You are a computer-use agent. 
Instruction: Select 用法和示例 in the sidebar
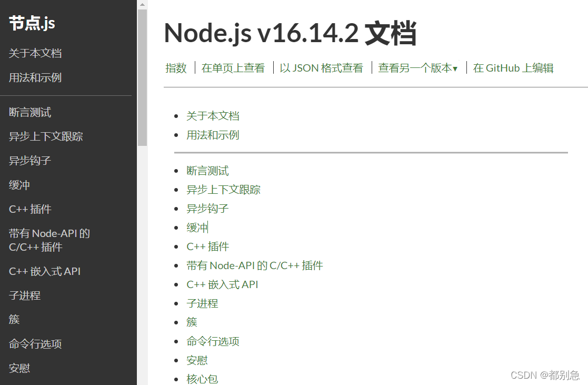click(35, 77)
